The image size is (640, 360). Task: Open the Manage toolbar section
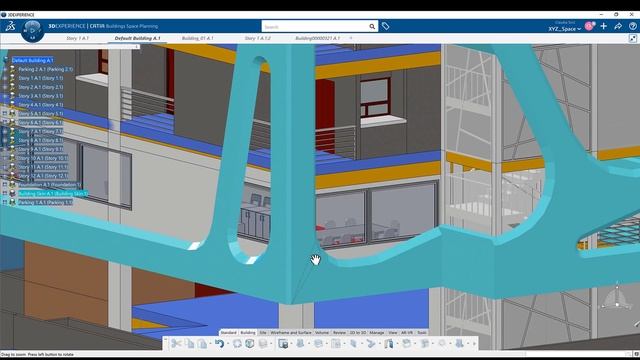click(x=377, y=333)
